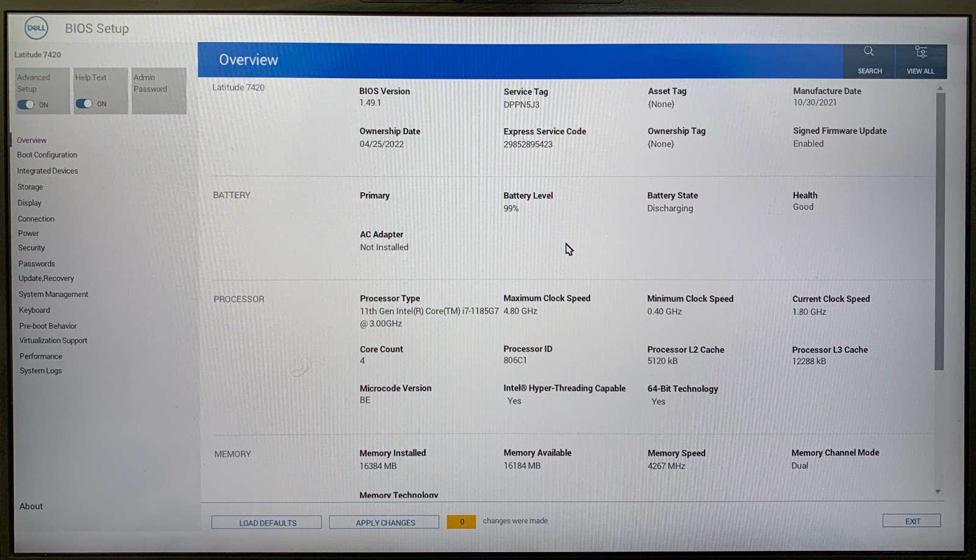This screenshot has width=976, height=560.
Task: Click Battery State Discharging value
Action: click(670, 208)
